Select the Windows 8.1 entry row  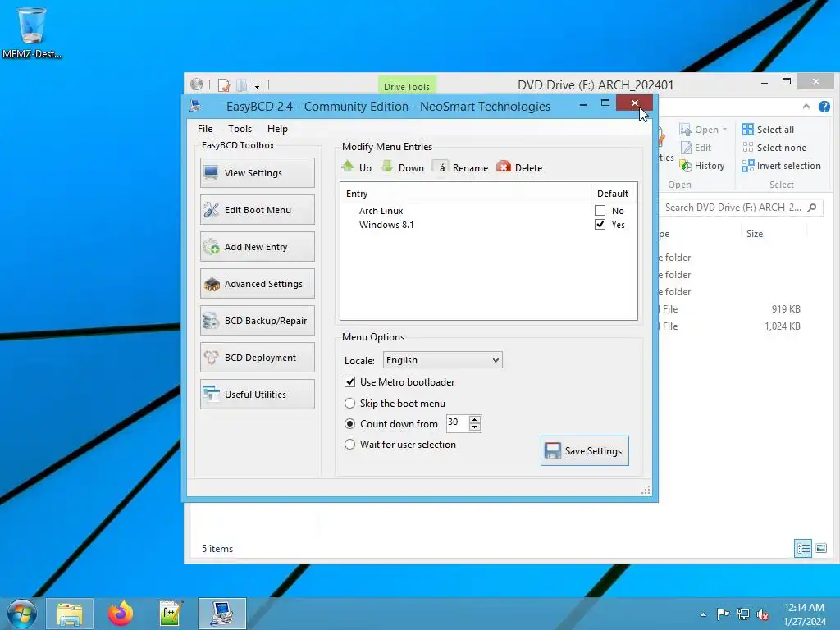tap(488, 225)
